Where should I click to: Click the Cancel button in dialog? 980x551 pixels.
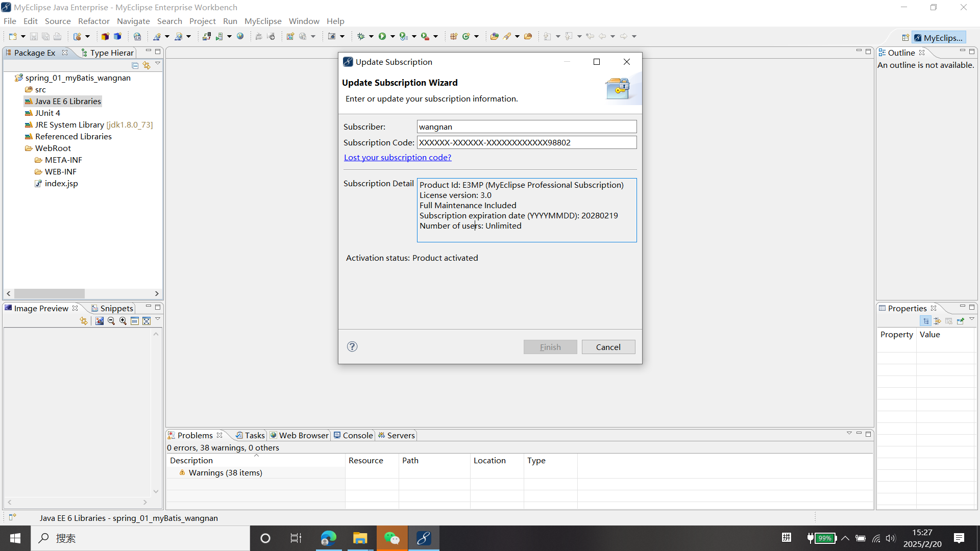pyautogui.click(x=608, y=347)
